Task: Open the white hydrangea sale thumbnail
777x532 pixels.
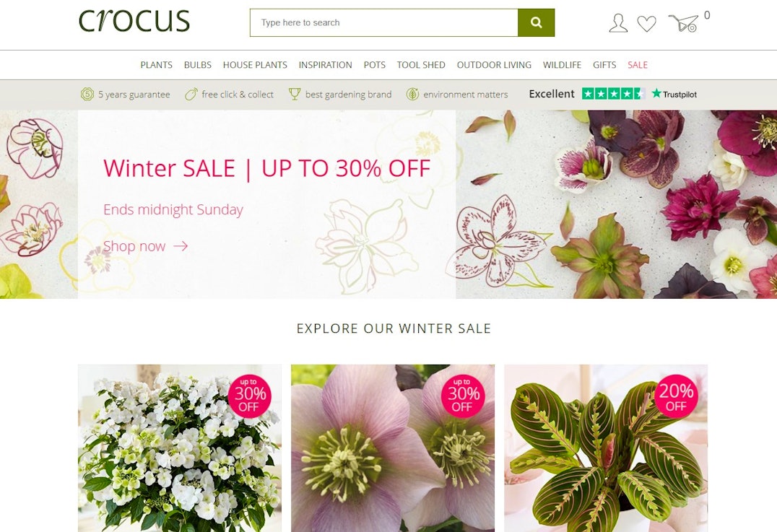Action: coord(179,448)
